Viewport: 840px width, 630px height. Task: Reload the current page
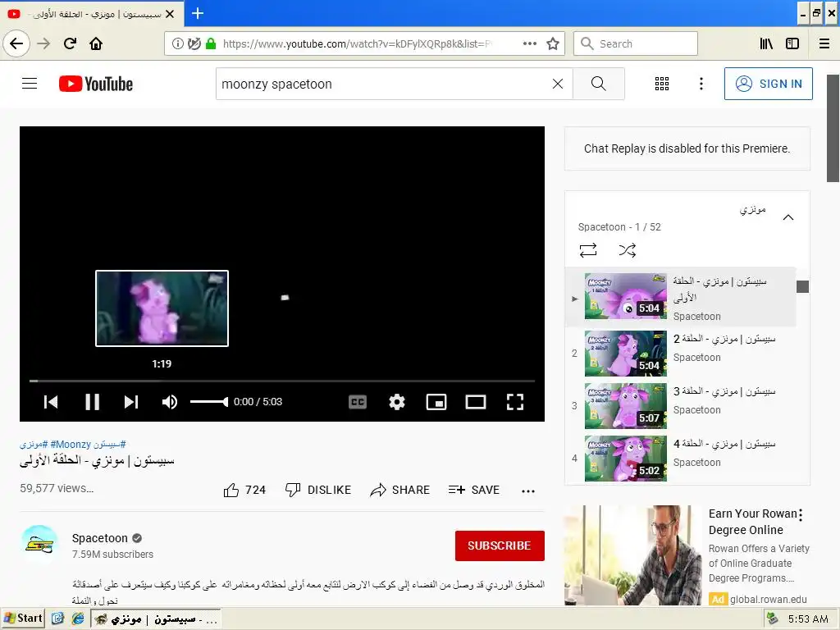click(x=70, y=43)
